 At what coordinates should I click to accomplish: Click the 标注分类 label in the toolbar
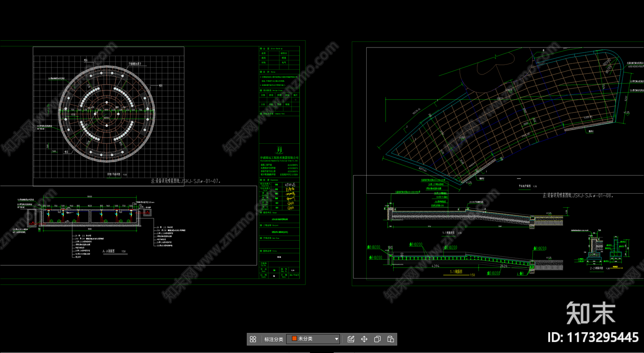point(273,339)
